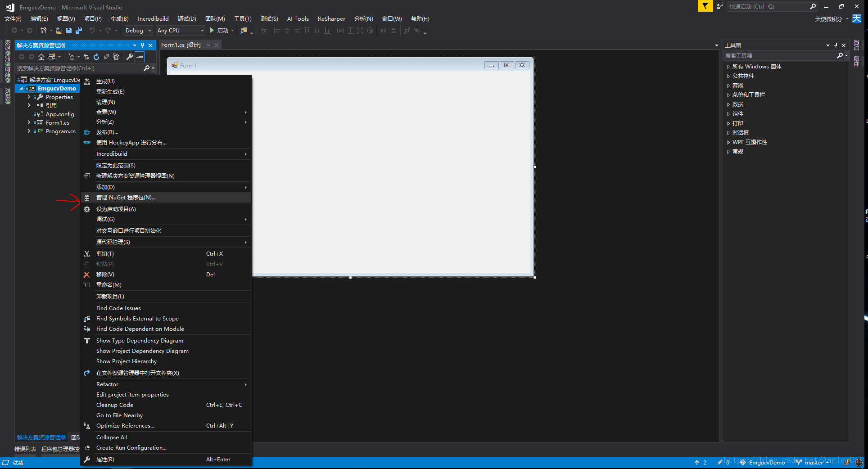Pin the Solution Explorer panel

point(142,45)
